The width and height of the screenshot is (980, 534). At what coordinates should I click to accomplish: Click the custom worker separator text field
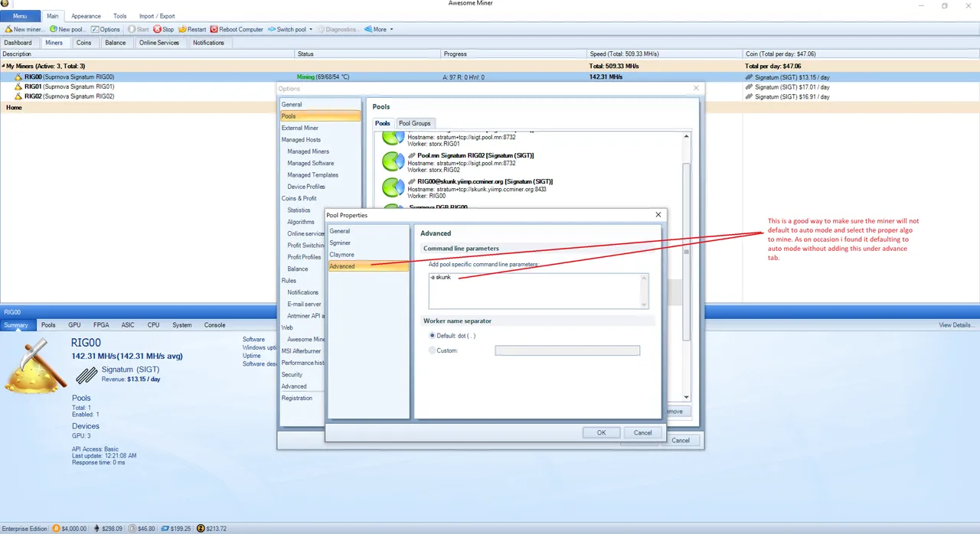pos(567,350)
